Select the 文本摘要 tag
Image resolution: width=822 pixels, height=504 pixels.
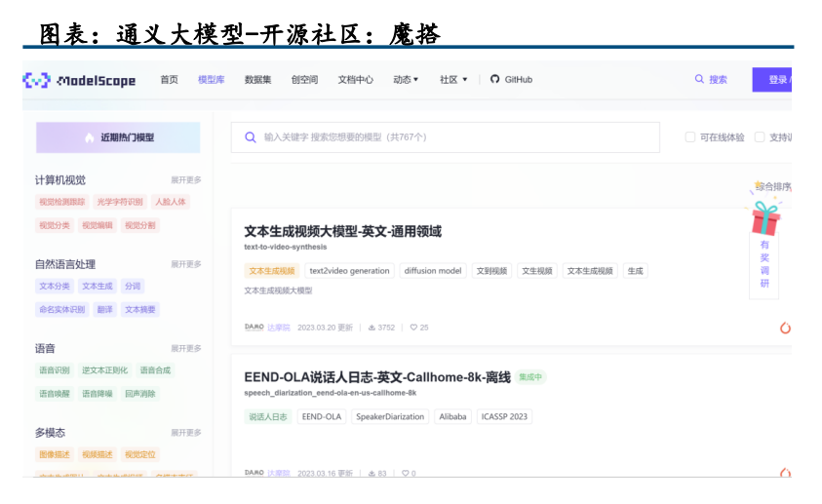coord(140,310)
